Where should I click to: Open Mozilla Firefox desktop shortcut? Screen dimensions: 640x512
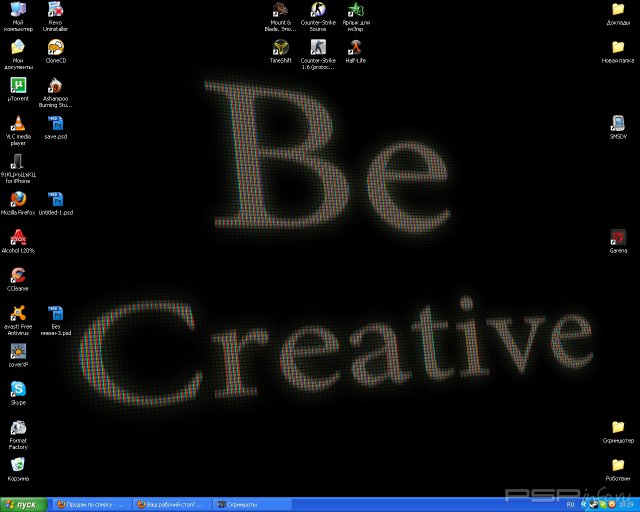click(18, 199)
